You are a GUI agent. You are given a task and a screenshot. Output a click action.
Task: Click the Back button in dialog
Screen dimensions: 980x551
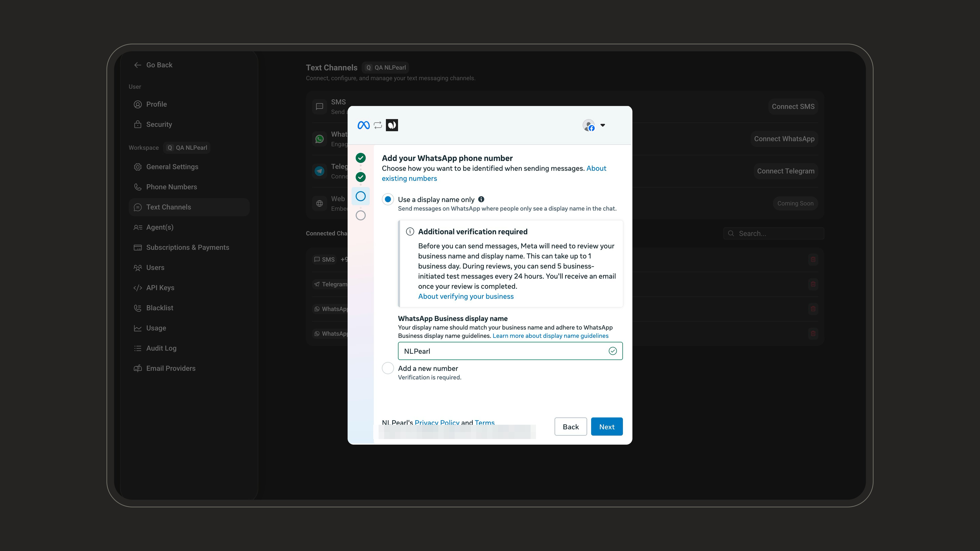click(x=571, y=427)
